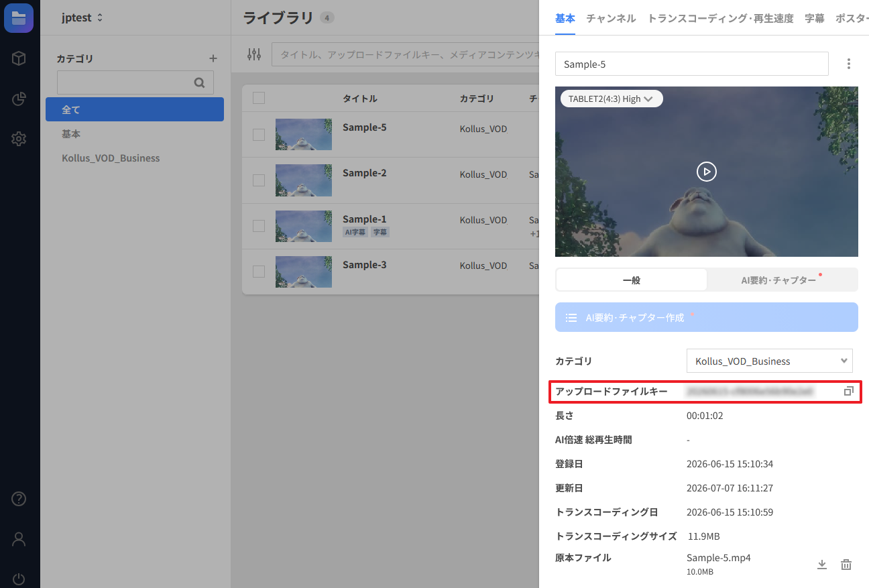
Task: Toggle the select-all checkbox in table header
Action: [x=259, y=99]
